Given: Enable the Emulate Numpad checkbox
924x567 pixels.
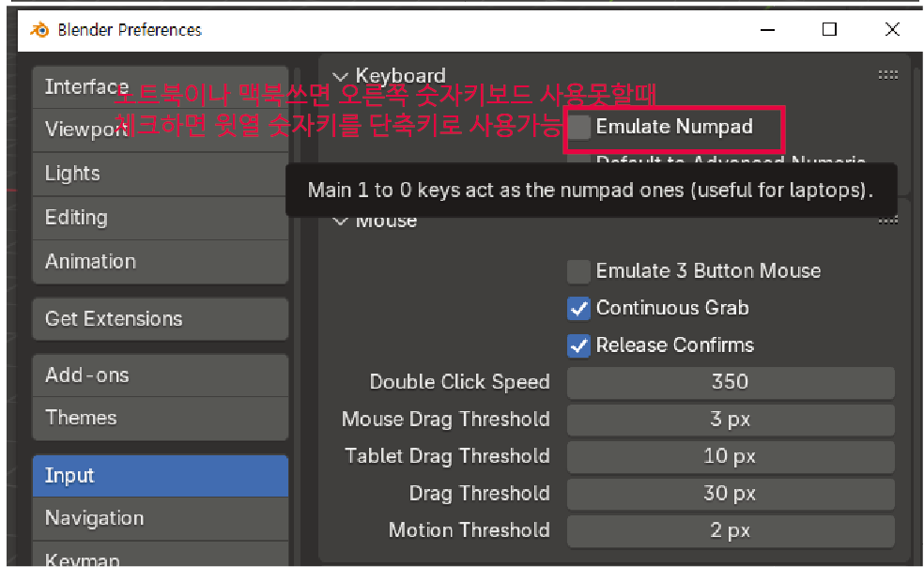Looking at the screenshot, I should point(578,127).
